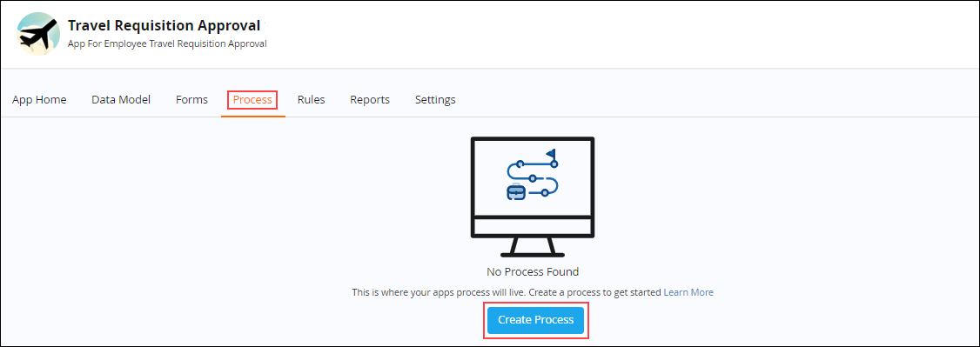Select the Process tab
The height and width of the screenshot is (347, 980).
252,100
